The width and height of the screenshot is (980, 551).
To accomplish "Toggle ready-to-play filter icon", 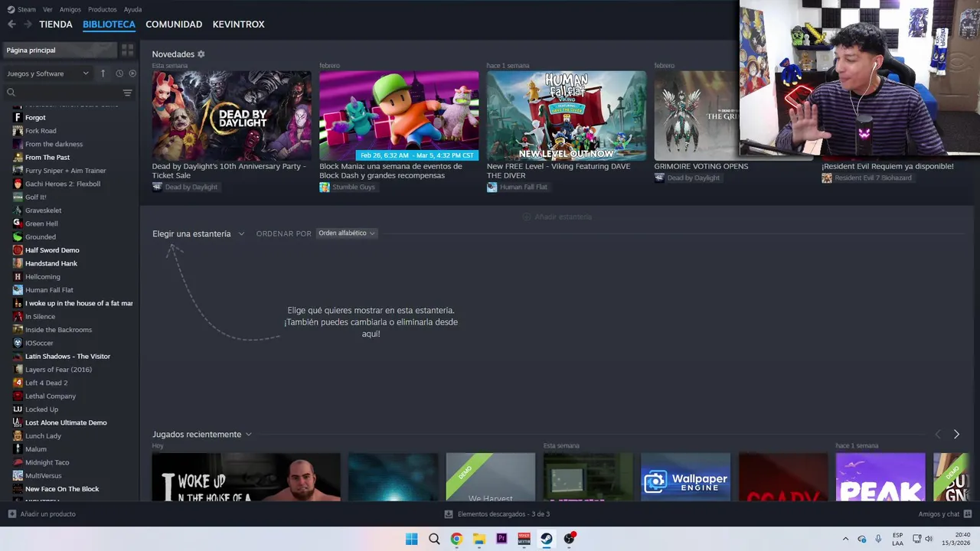I will tap(132, 73).
